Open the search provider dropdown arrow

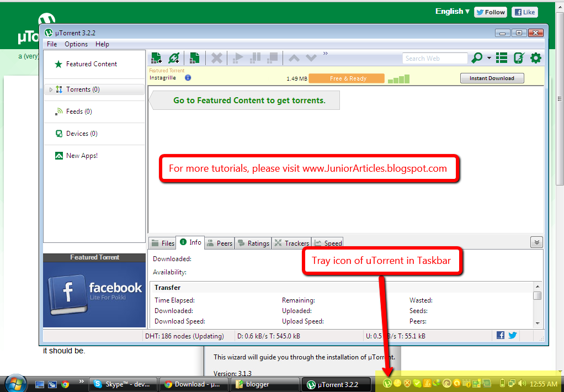[x=489, y=58]
